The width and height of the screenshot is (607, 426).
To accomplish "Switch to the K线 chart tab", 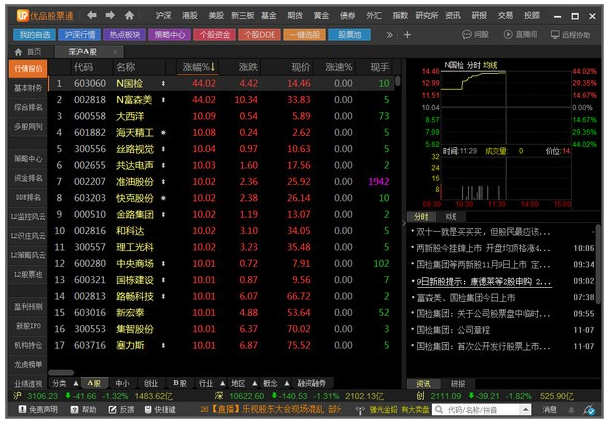I will (x=451, y=216).
